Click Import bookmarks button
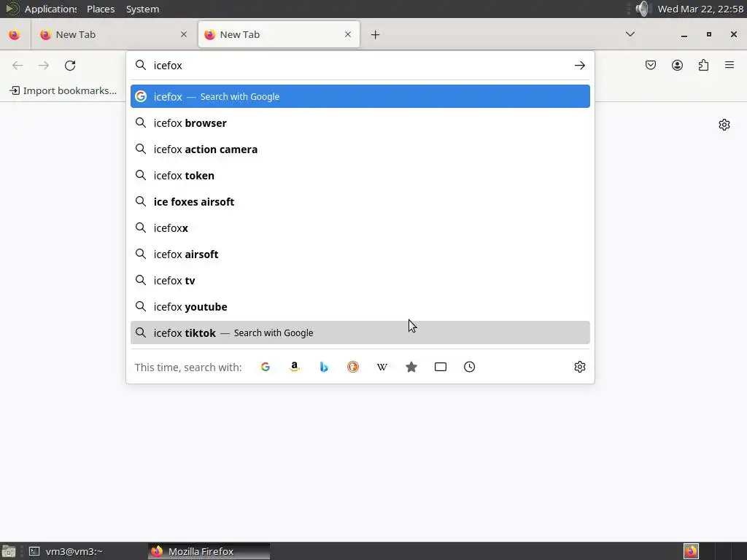This screenshot has width=747, height=560. point(63,90)
